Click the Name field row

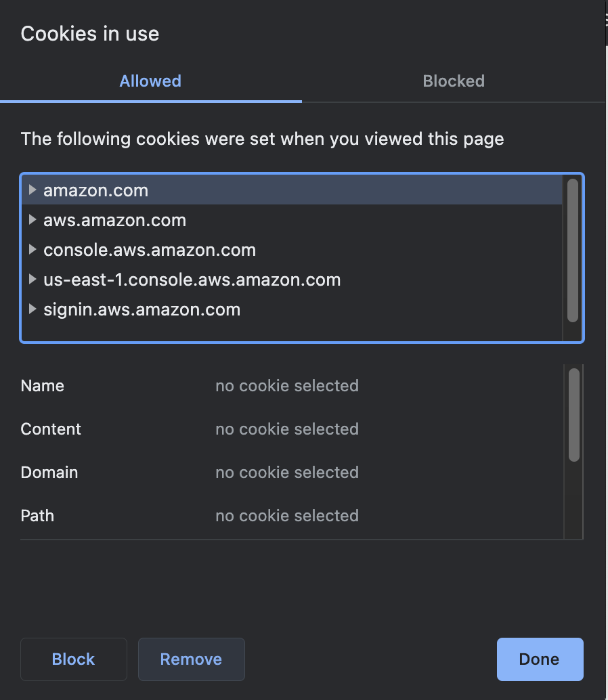(42, 385)
